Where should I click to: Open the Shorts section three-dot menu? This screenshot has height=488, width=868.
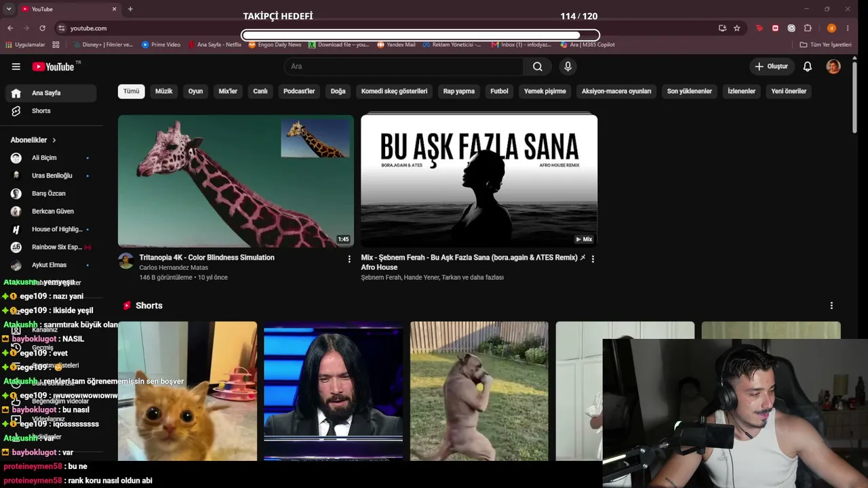pyautogui.click(x=831, y=306)
